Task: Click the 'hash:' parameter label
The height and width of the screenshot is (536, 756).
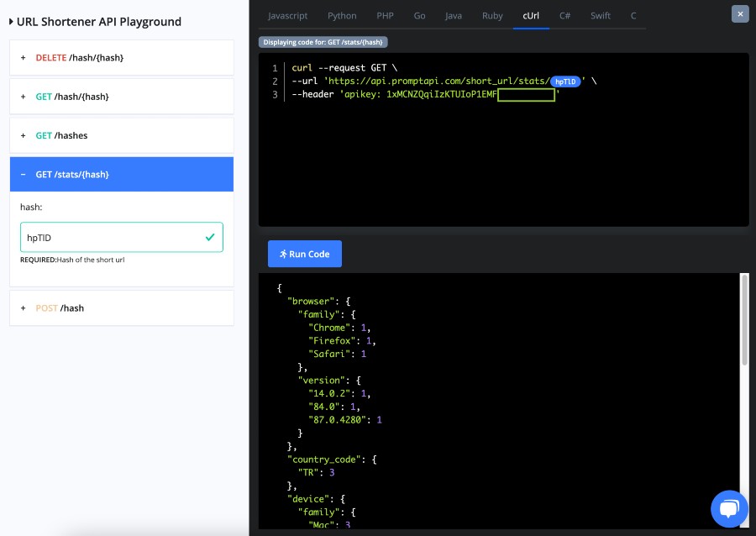Action: 31,208
